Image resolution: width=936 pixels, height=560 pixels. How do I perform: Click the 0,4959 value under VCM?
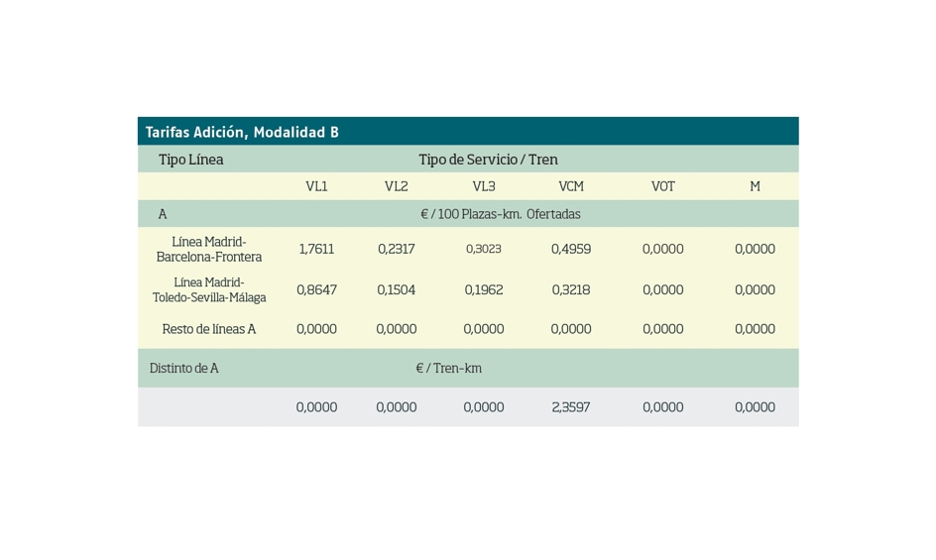pyautogui.click(x=571, y=249)
